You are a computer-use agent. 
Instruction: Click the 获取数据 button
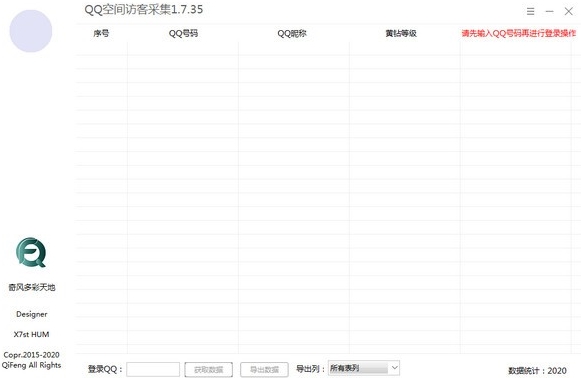[209, 369]
